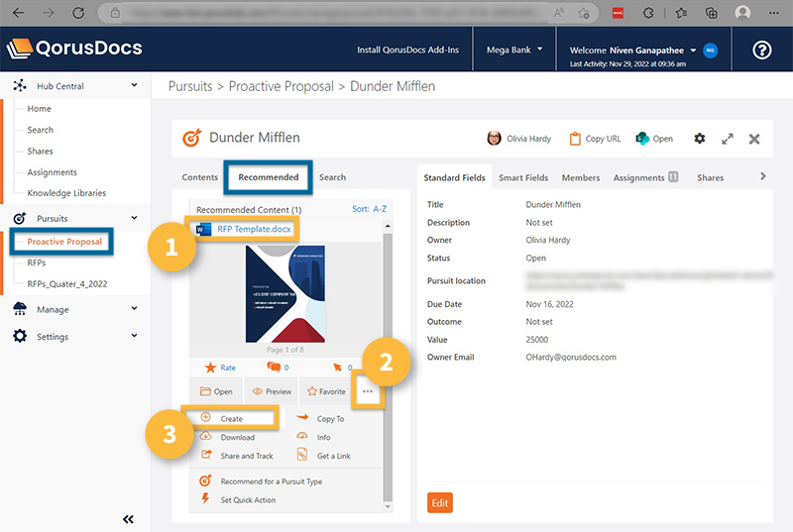Close the Dunder Mifflen panel

click(754, 139)
